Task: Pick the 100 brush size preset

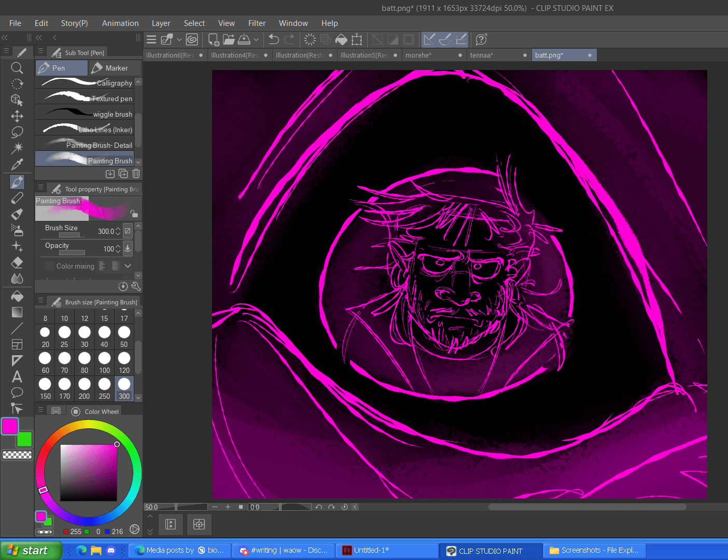Action: coord(104,362)
